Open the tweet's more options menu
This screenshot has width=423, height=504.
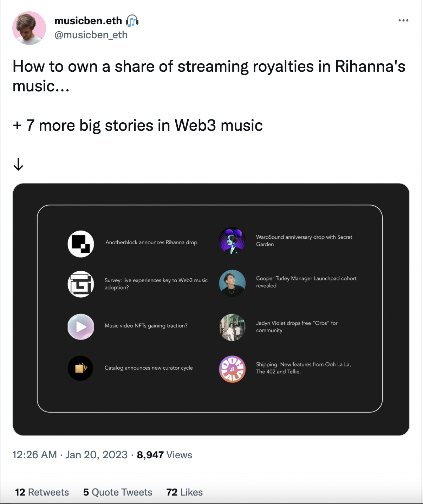[403, 20]
